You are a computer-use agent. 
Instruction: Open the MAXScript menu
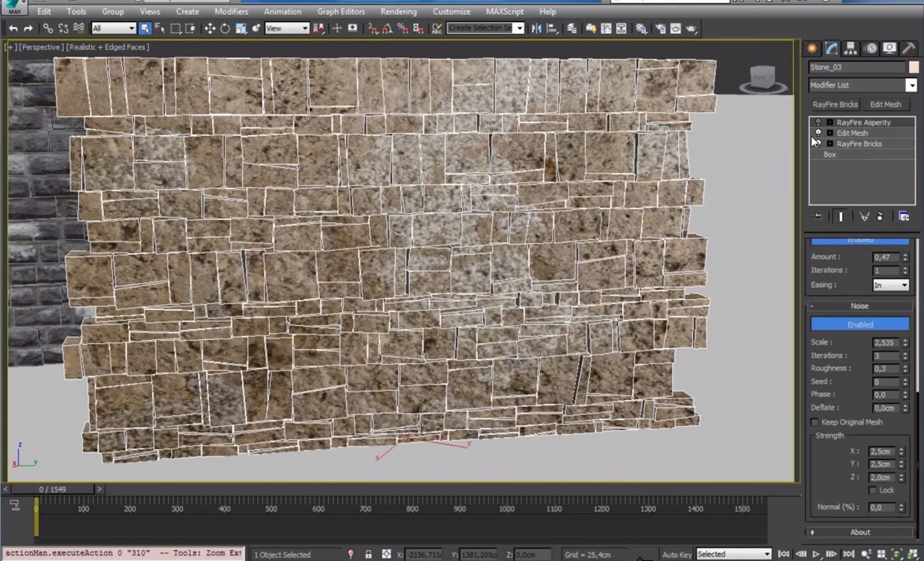click(505, 11)
